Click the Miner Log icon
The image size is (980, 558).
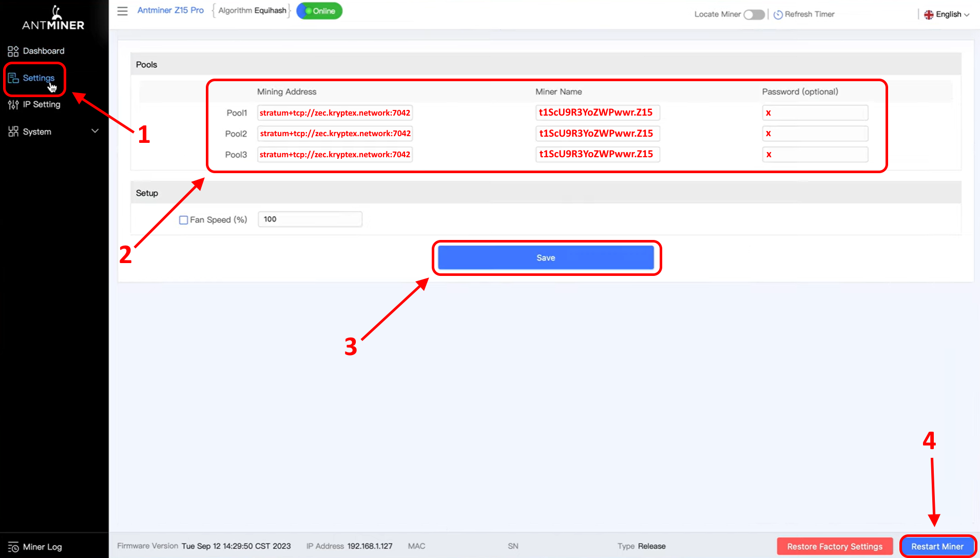click(x=13, y=547)
